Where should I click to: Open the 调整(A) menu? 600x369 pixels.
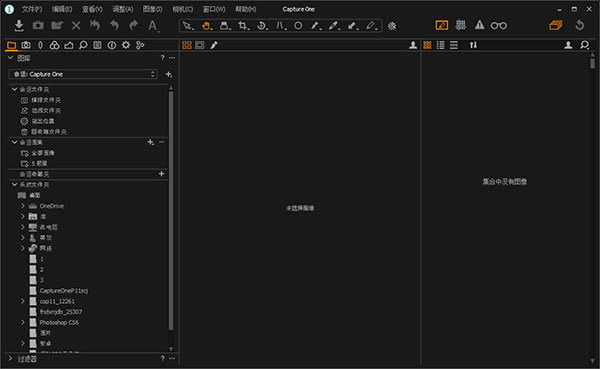(x=123, y=9)
